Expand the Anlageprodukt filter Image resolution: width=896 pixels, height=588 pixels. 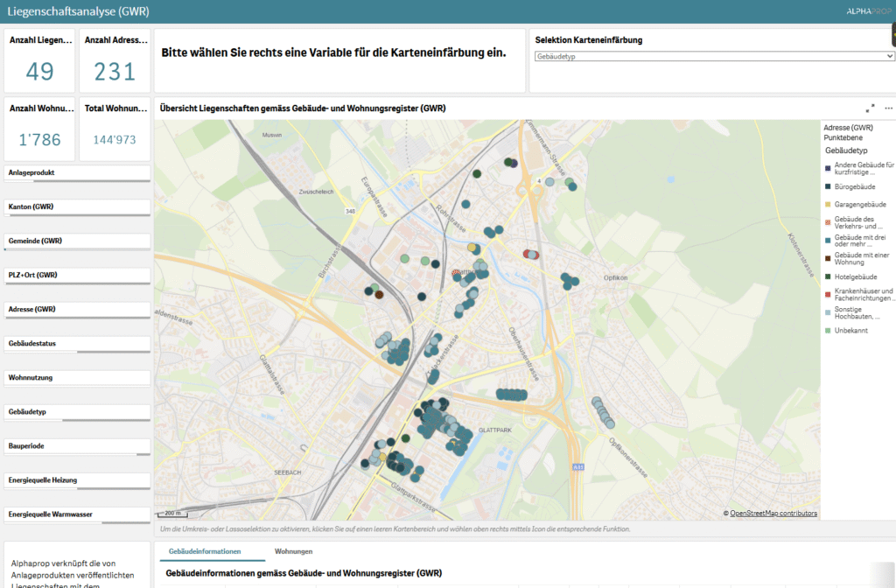click(x=77, y=173)
